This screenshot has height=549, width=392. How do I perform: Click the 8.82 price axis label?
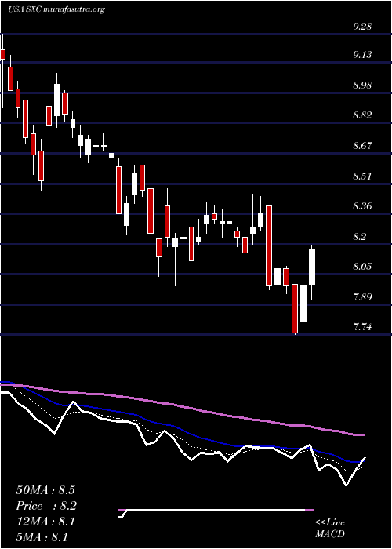pos(362,115)
